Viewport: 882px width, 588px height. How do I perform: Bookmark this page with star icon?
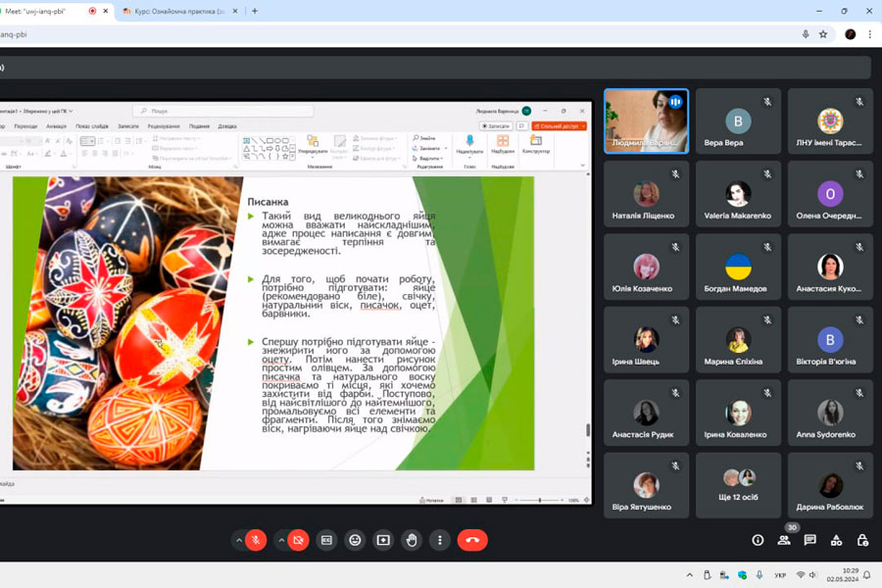coord(823,34)
